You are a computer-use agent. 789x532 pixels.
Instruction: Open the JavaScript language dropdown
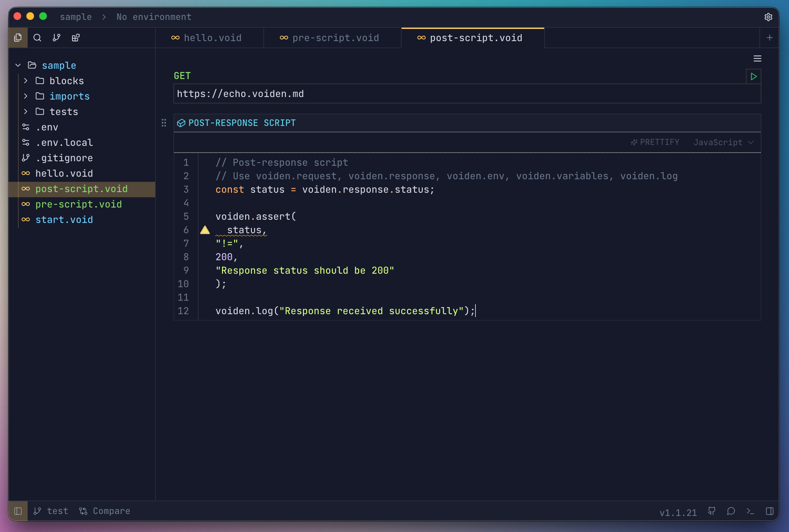[x=723, y=143]
